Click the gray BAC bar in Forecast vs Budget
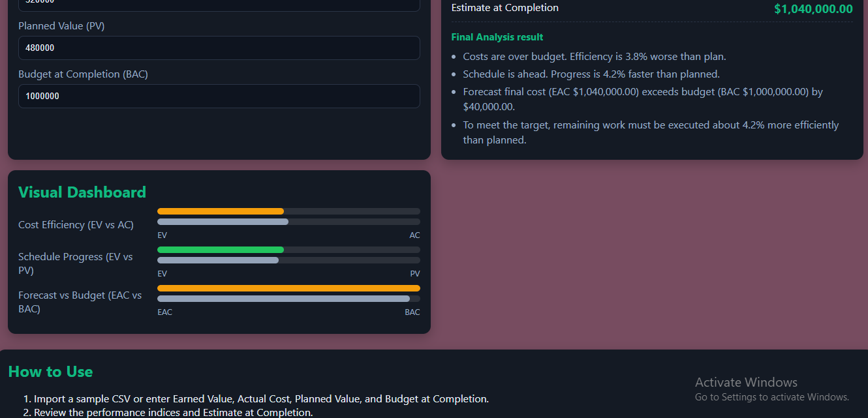 (283, 299)
